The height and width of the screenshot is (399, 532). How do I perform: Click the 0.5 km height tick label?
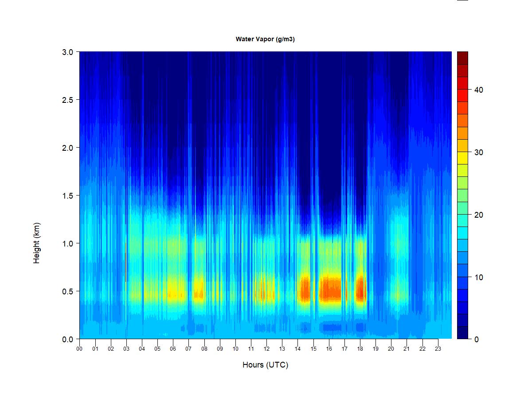click(67, 291)
